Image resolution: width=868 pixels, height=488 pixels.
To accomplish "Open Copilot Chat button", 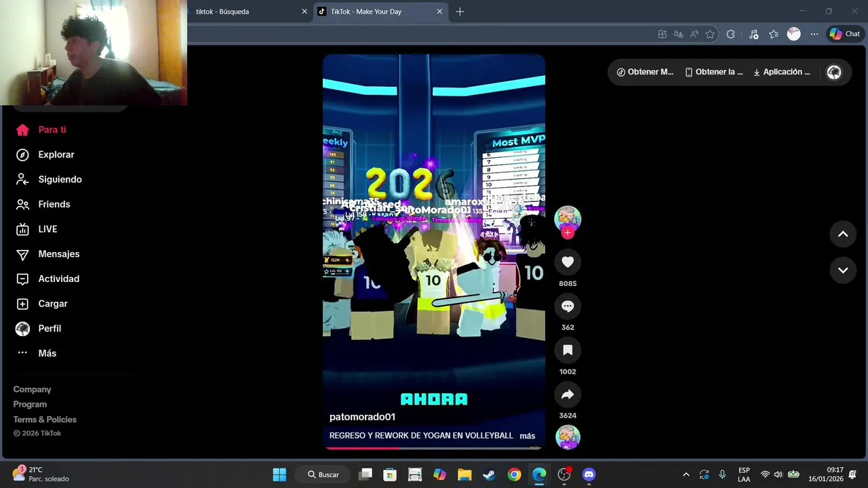I will coord(845,34).
